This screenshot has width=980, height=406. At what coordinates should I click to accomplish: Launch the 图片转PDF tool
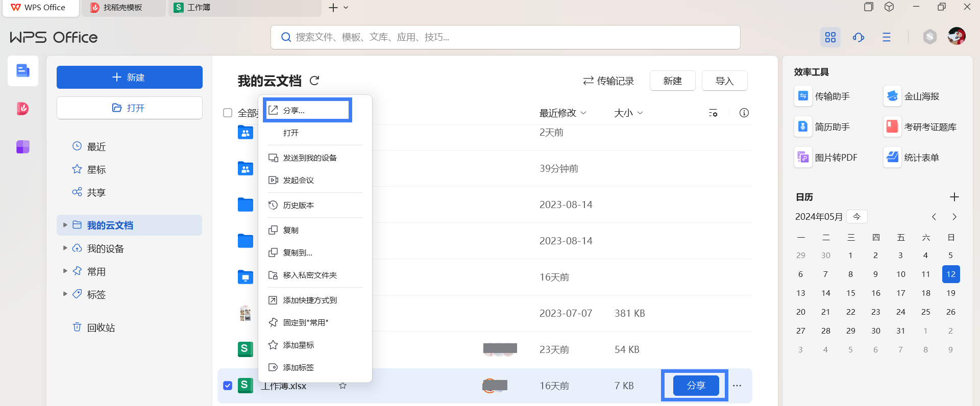(826, 158)
